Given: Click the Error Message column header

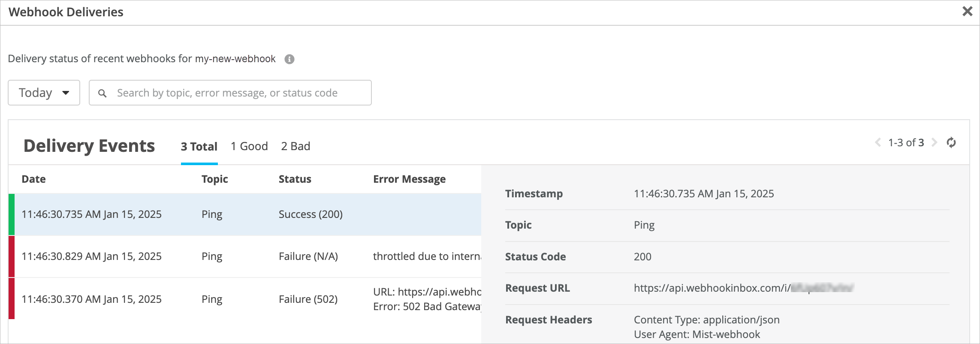Looking at the screenshot, I should tap(409, 179).
